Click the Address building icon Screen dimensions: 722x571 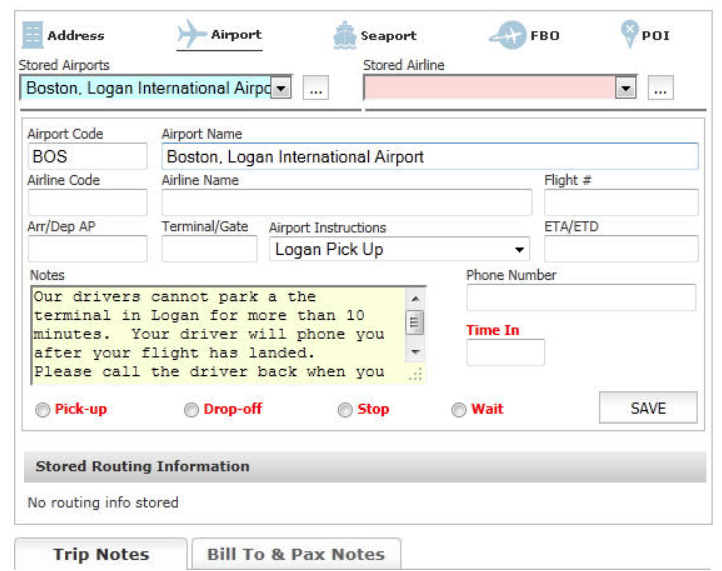tap(32, 35)
